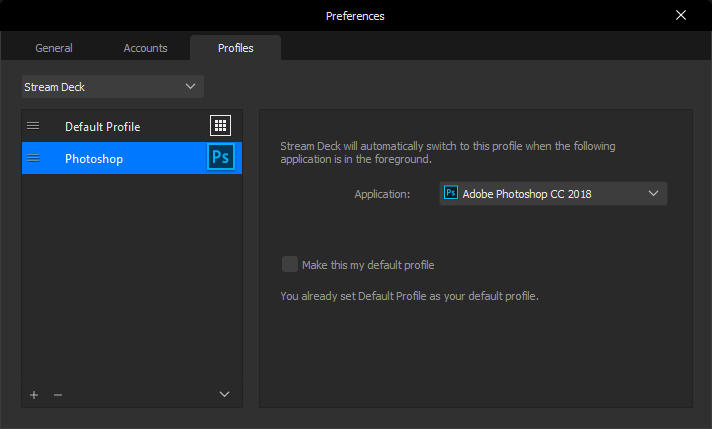Select the Photoshop profile name
The width and height of the screenshot is (712, 429).
pos(93,159)
